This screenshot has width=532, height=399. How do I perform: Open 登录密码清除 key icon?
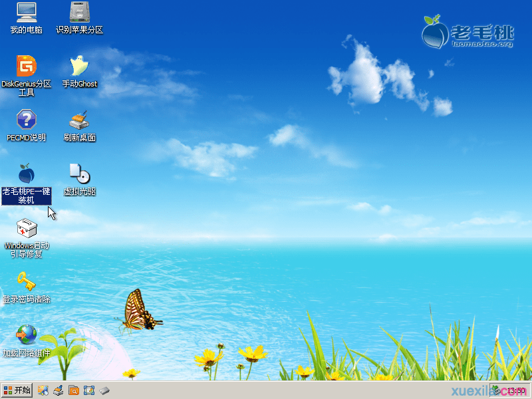click(x=27, y=282)
